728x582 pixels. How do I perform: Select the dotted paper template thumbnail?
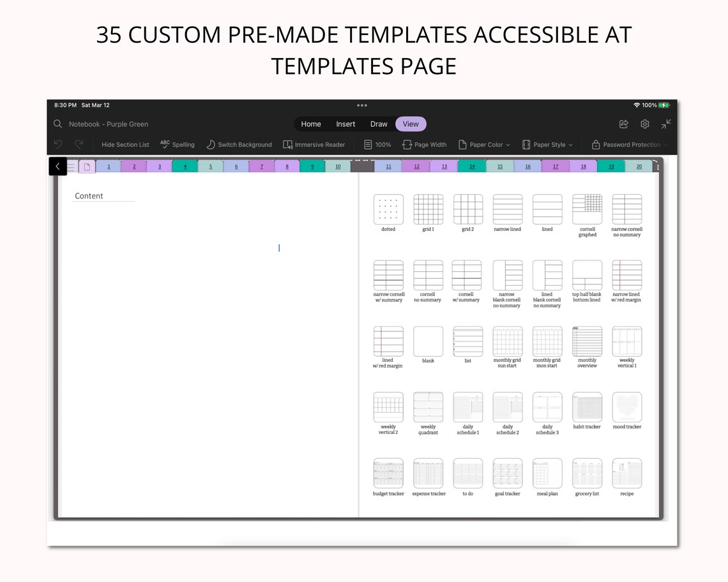[x=388, y=209]
